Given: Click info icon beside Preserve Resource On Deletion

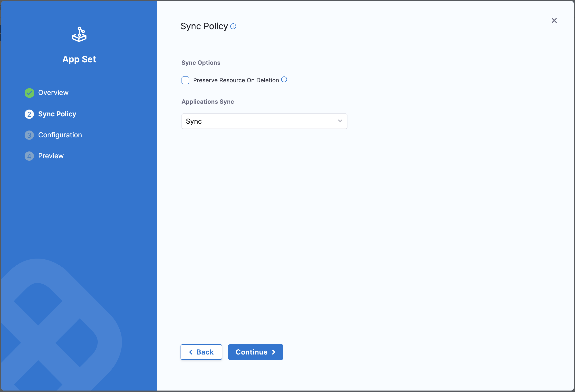Looking at the screenshot, I should point(284,80).
